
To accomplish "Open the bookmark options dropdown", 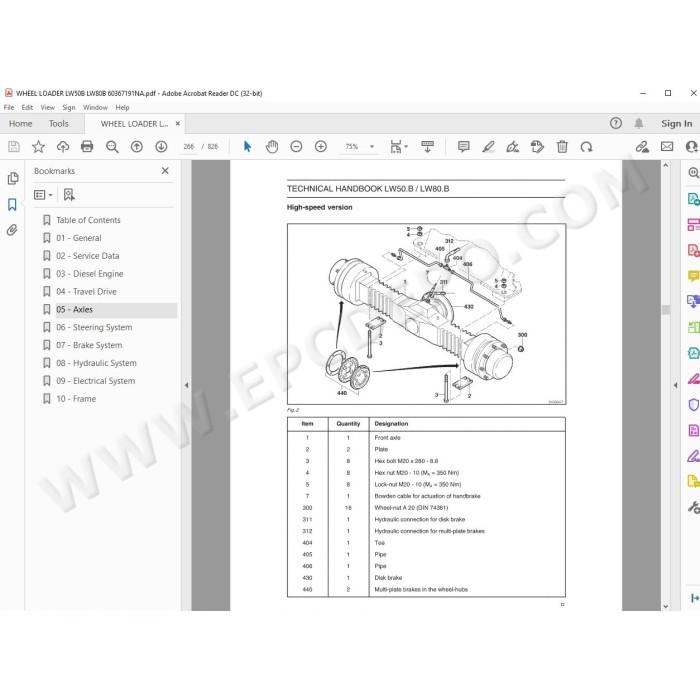I will 43,195.
